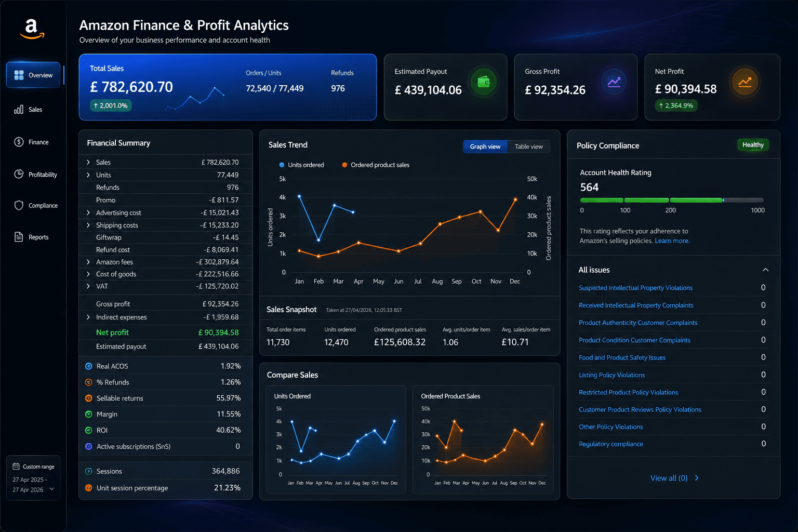Image resolution: width=798 pixels, height=532 pixels.
Task: Click the orange trend icon on Net Profit
Action: [x=744, y=82]
